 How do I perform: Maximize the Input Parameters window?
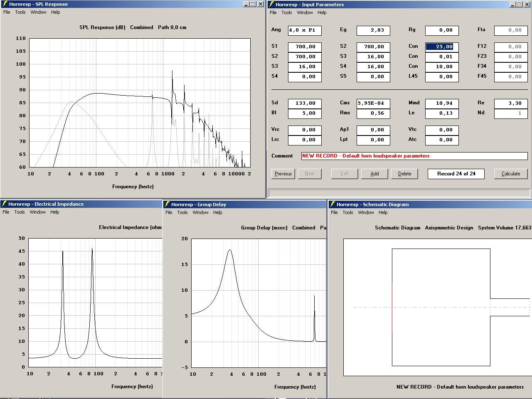519,5
